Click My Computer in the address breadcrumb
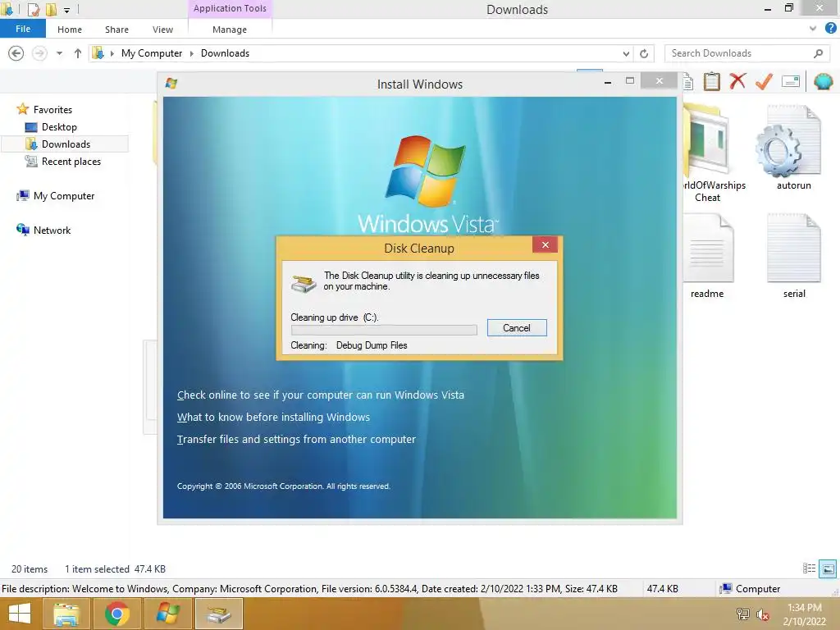The image size is (840, 630). [152, 53]
